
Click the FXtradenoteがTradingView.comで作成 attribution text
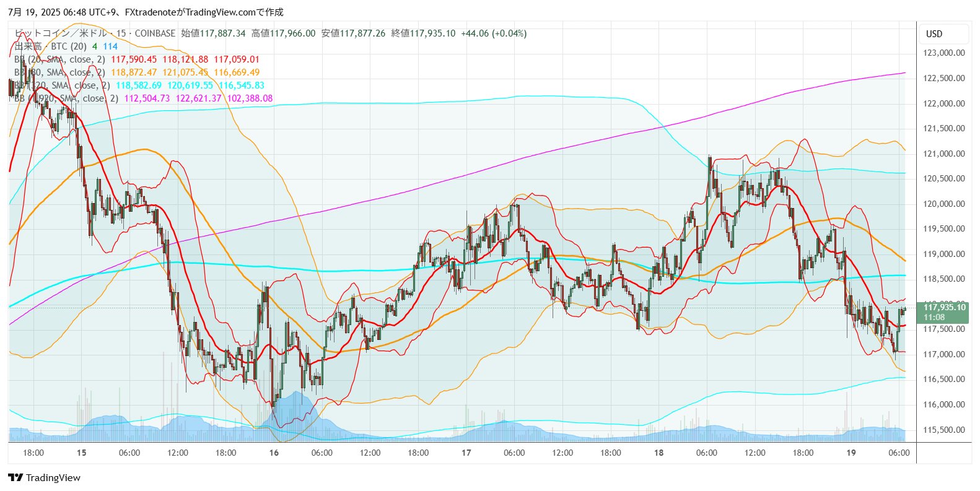[x=204, y=12]
